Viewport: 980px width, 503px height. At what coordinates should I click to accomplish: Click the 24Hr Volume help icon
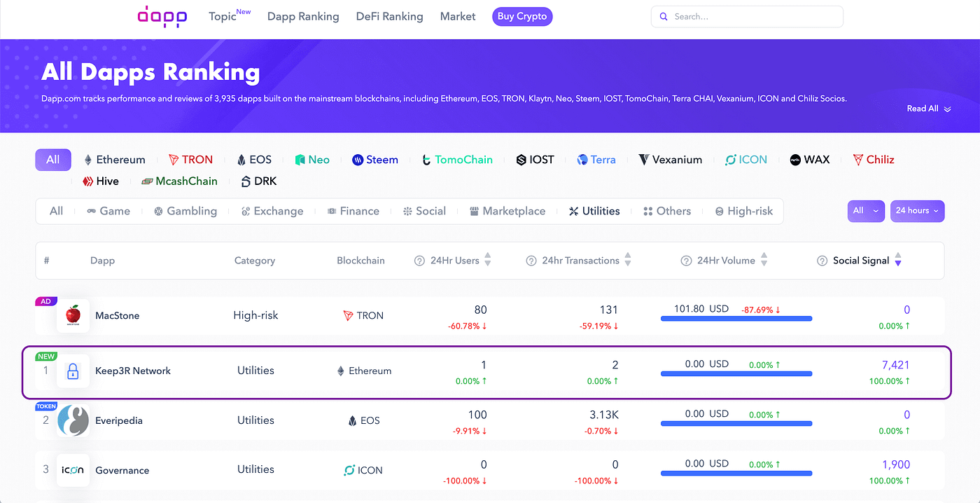686,261
